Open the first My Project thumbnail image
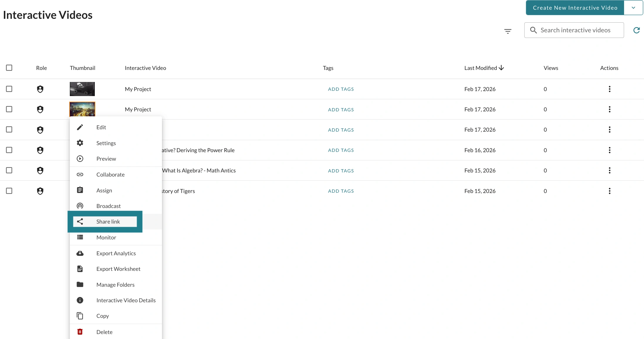This screenshot has width=644, height=339. click(82, 89)
